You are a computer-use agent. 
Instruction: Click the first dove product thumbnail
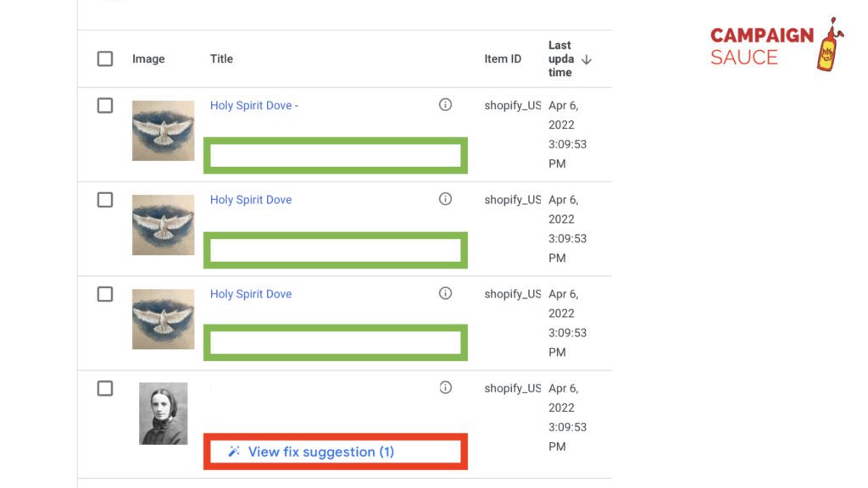tap(164, 130)
